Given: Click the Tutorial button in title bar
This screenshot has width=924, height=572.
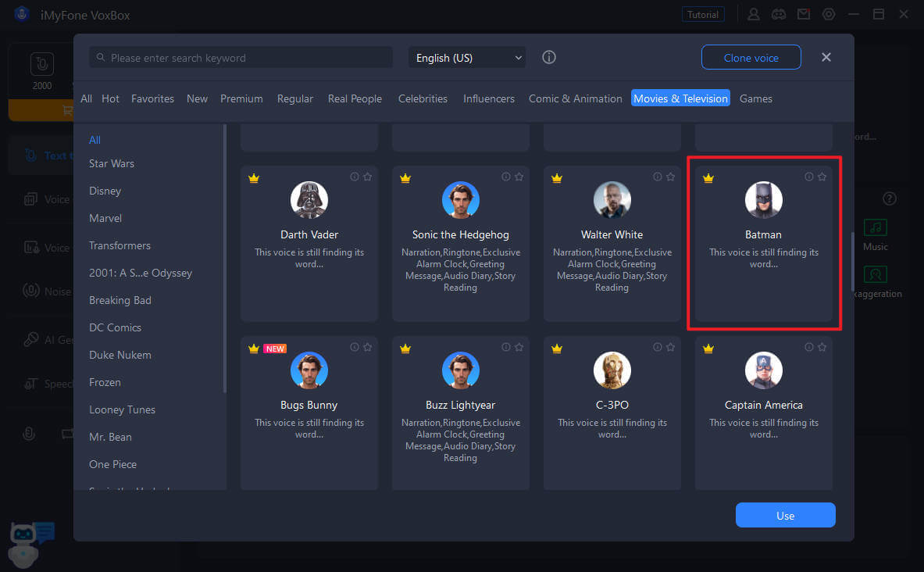Looking at the screenshot, I should click(x=702, y=15).
